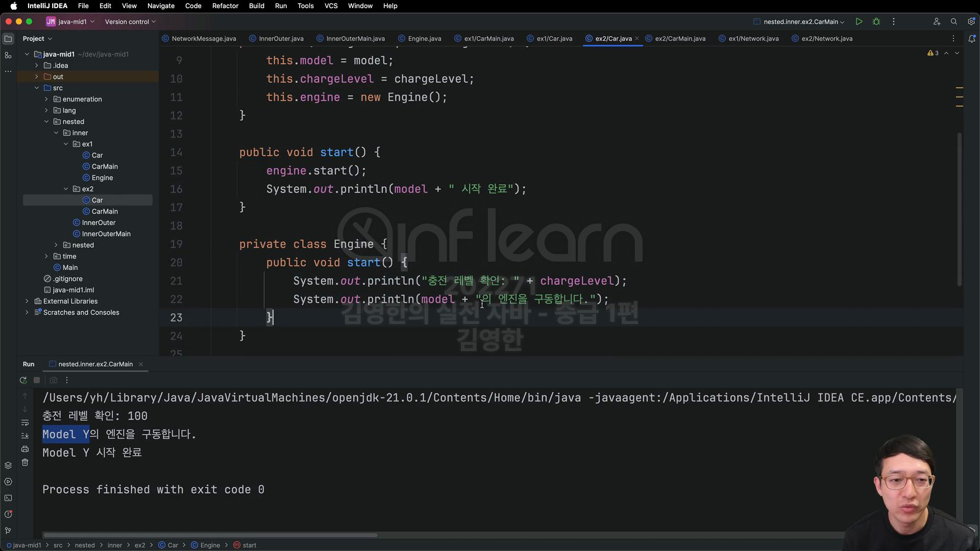Click java-mid1 in the bottom breadcrumb
This screenshot has width=980, height=551.
[24, 545]
